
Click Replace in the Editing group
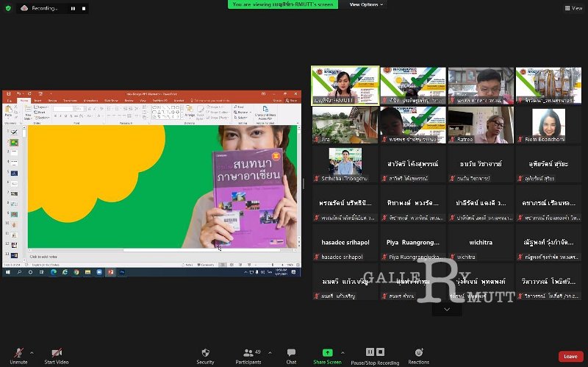point(241,113)
